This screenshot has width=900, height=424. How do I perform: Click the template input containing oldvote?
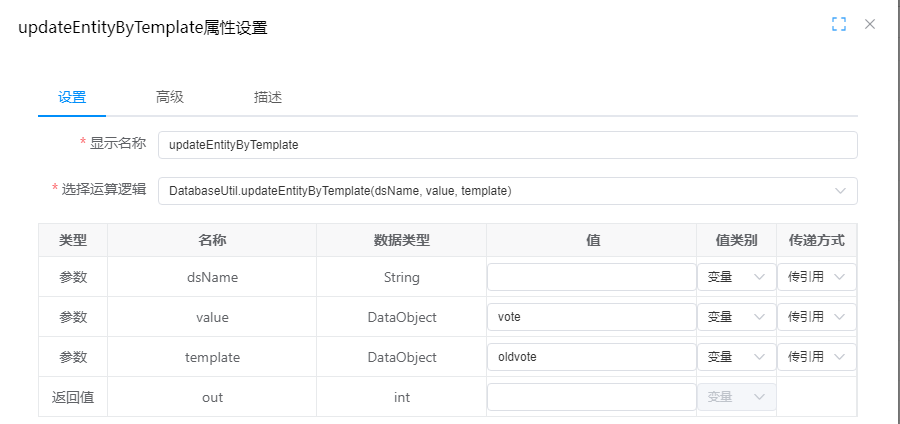tap(591, 357)
